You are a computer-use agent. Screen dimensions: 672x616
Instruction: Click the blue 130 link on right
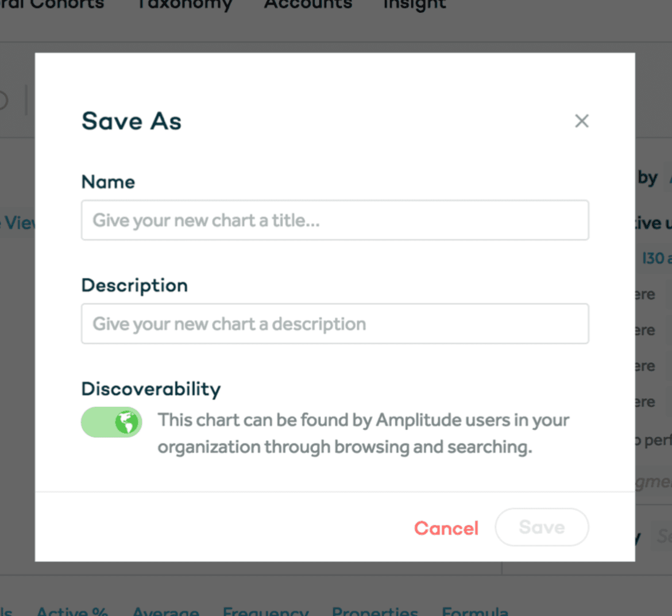pos(654,259)
